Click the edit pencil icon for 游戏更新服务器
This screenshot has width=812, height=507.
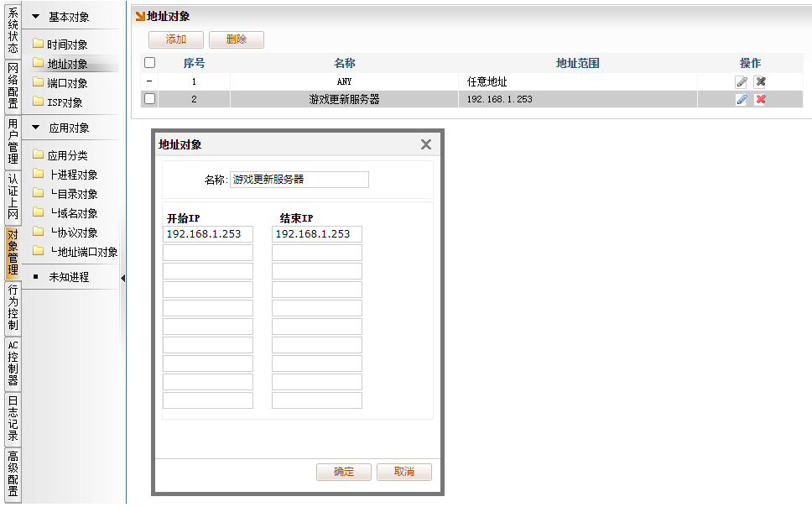click(x=742, y=99)
